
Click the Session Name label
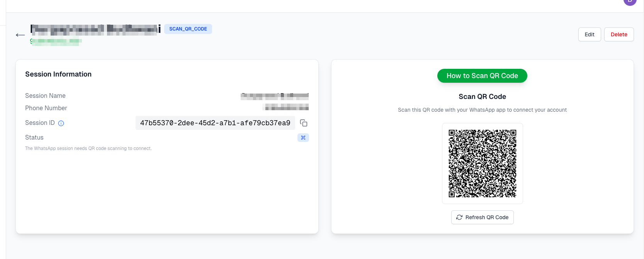pyautogui.click(x=45, y=95)
